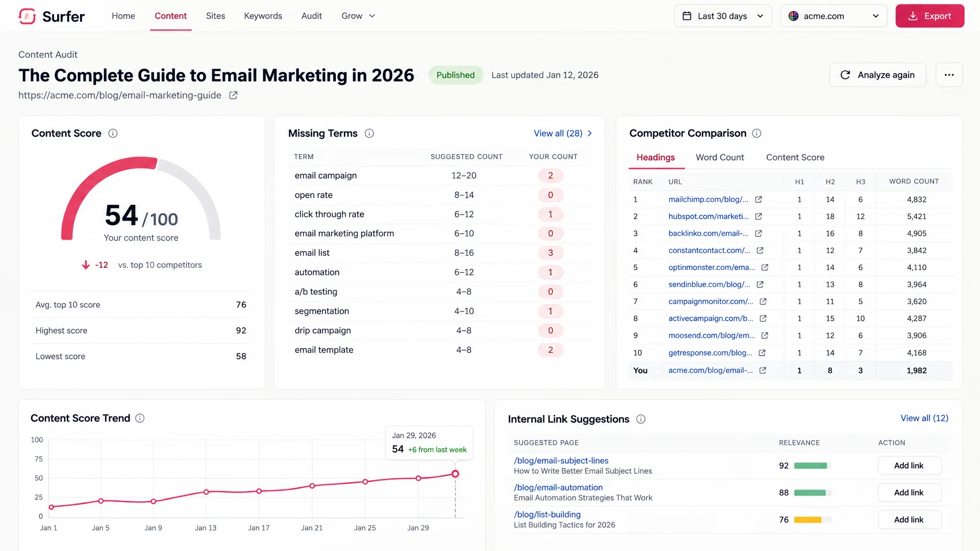The height and width of the screenshot is (551, 980).
Task: Open the acme.com/blog/email-... URL in table
Action: pos(710,370)
